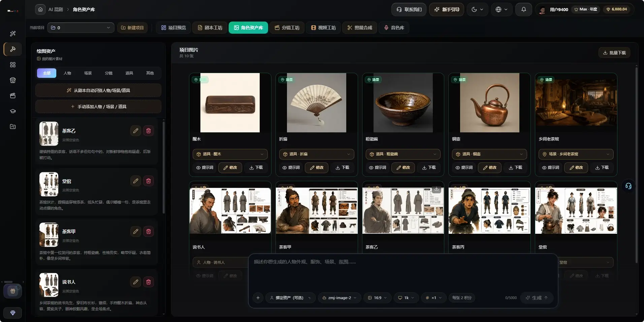The height and width of the screenshot is (322, 644).
Task: Open the clapperboard icon in the left sidebar
Action: 13,96
